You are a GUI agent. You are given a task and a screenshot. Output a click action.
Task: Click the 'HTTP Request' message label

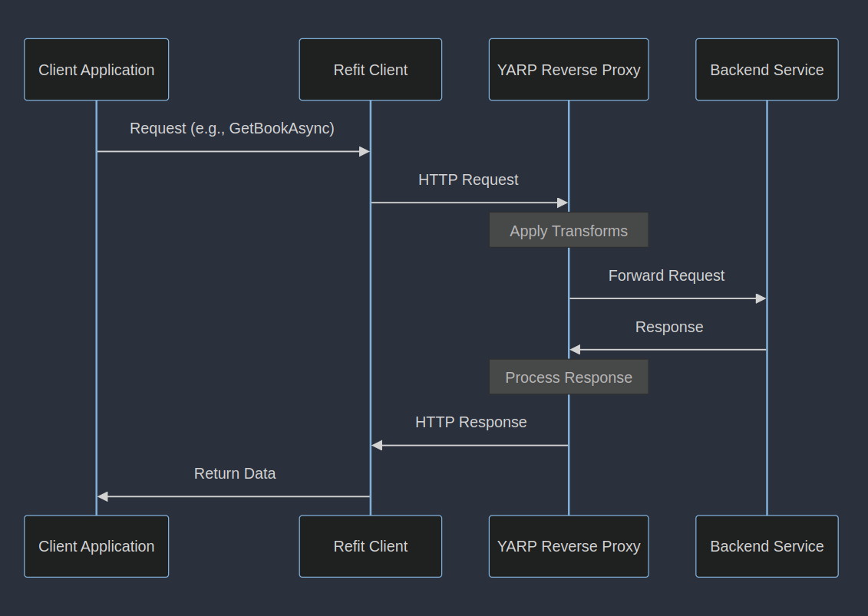pos(468,180)
